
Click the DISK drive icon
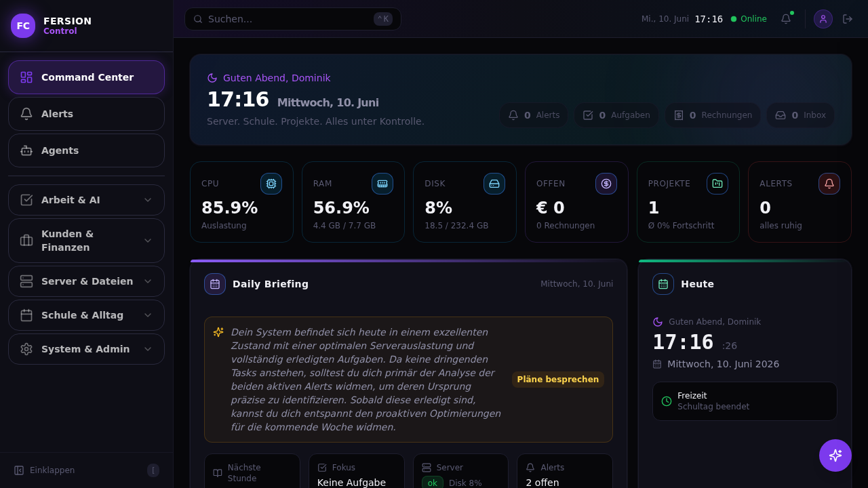(x=494, y=184)
